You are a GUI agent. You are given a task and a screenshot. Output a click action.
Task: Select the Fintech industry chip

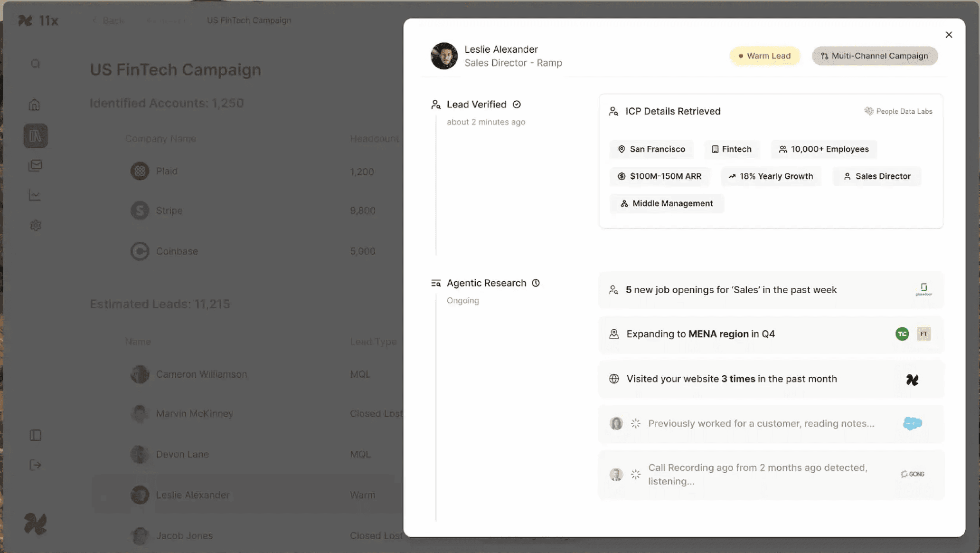(x=732, y=149)
